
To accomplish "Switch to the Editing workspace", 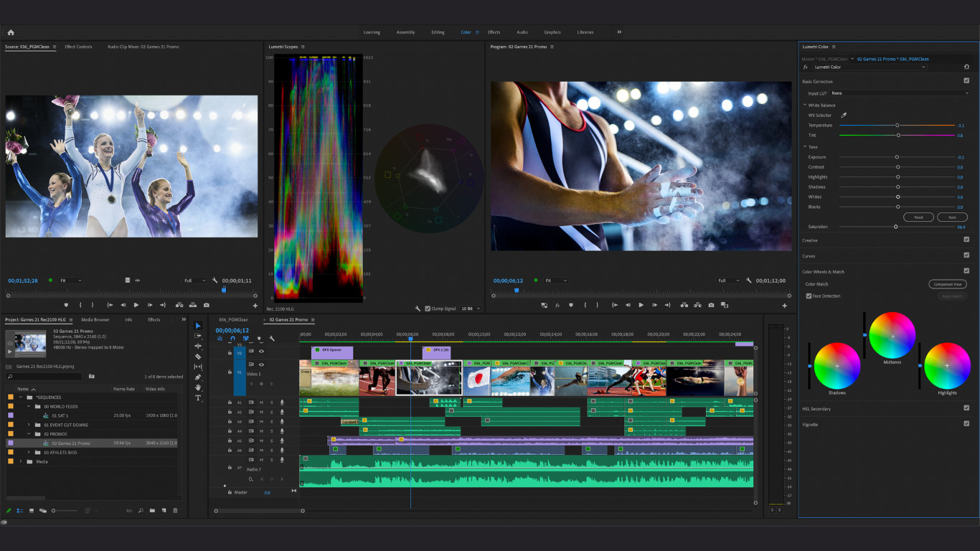I will pyautogui.click(x=438, y=32).
